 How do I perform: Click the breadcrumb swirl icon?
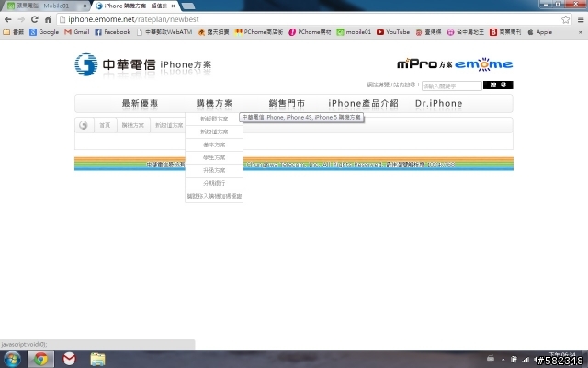pos(84,125)
